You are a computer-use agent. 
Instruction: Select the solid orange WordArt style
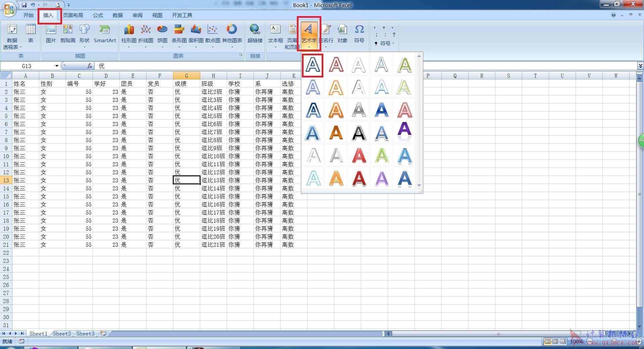point(336,133)
